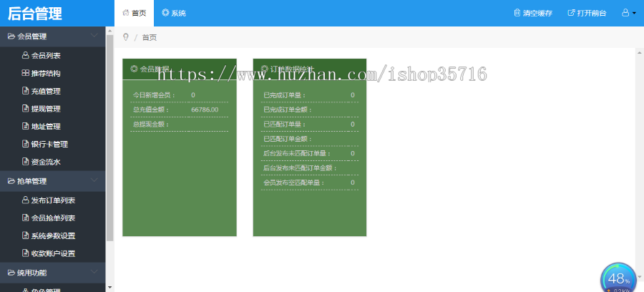Click the 订单数据统计 panel header
The height and width of the screenshot is (292, 644).
310,69
